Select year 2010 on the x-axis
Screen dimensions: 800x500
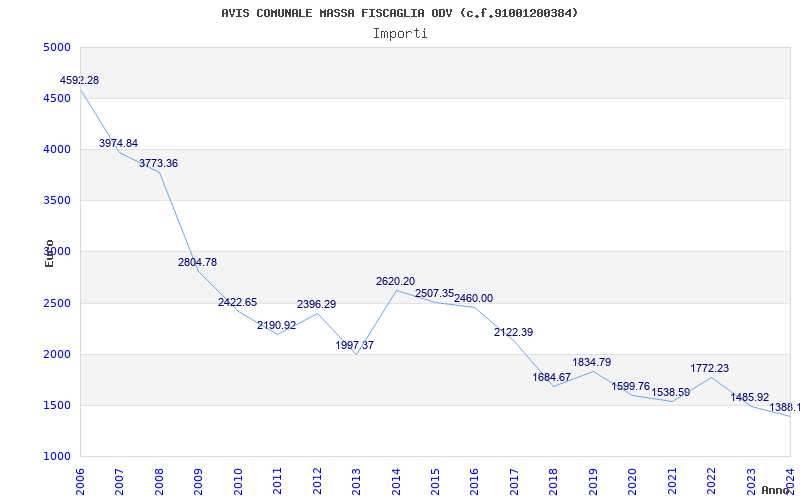tap(238, 481)
